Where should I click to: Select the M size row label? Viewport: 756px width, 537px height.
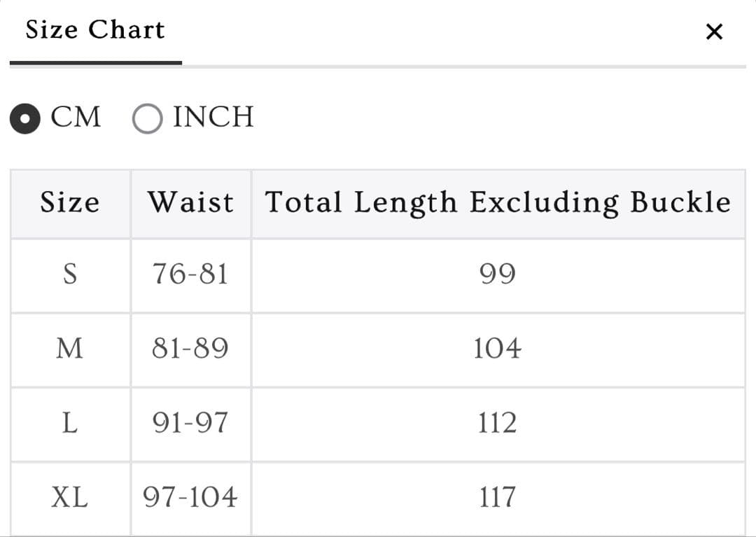(70, 348)
